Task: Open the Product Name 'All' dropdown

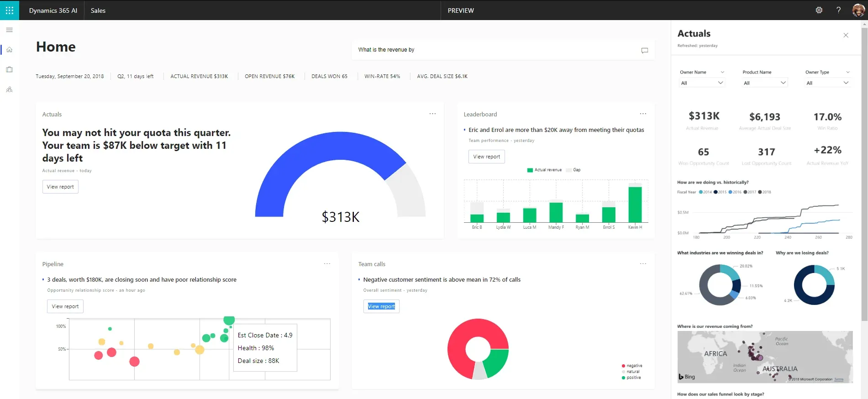Action: tap(765, 83)
